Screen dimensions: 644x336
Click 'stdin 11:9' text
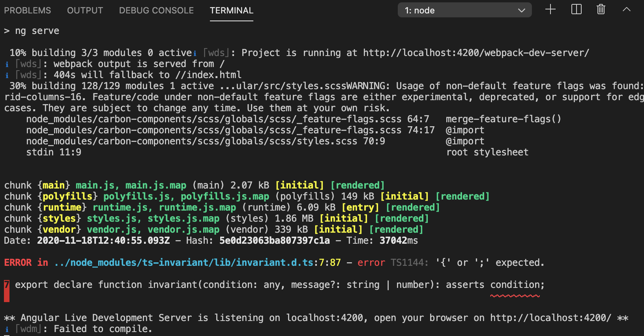tap(54, 152)
